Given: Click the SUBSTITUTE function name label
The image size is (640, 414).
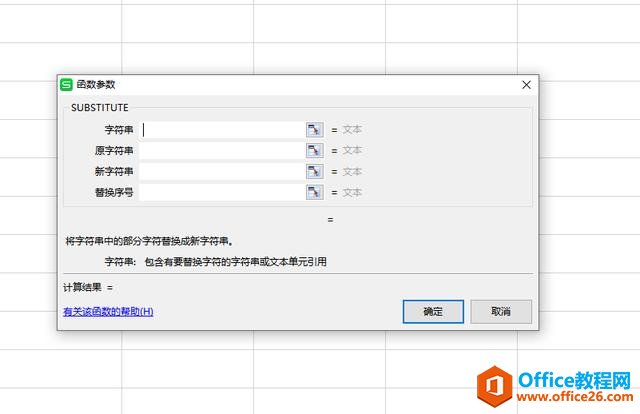Looking at the screenshot, I should 100,107.
